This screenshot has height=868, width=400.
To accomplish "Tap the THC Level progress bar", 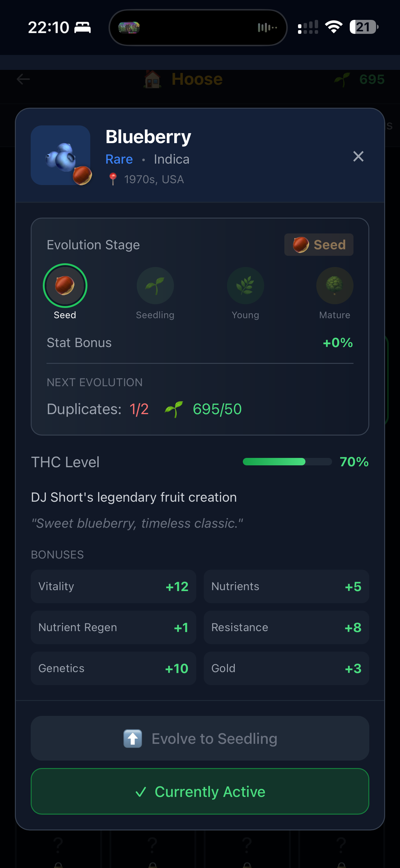I will pos(287,462).
